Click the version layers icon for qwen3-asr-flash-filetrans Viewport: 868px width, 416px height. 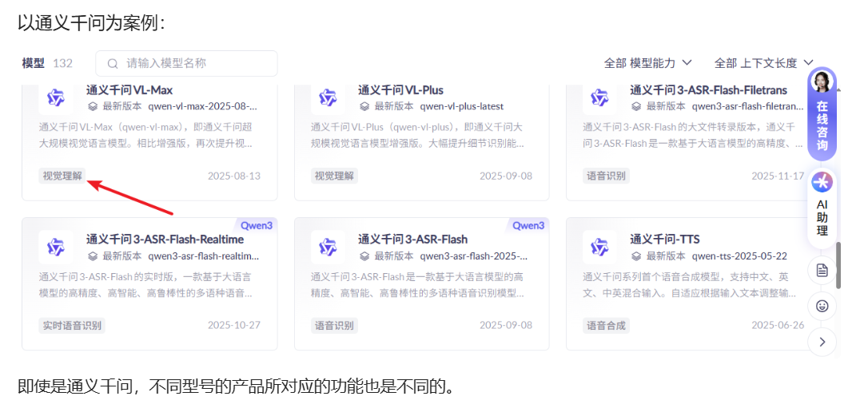(x=636, y=107)
